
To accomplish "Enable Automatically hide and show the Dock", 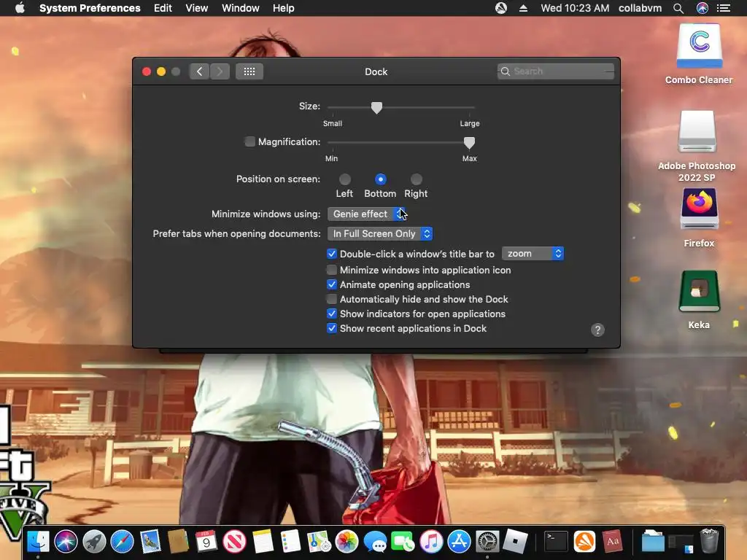I will (332, 299).
